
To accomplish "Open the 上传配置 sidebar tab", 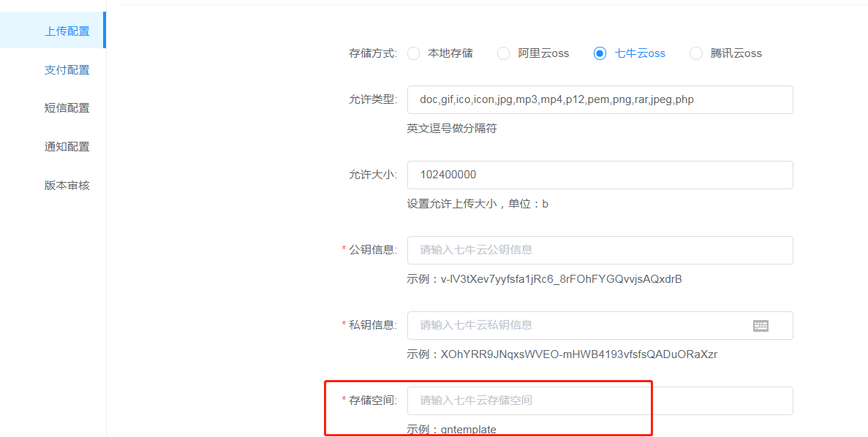I will (53, 31).
